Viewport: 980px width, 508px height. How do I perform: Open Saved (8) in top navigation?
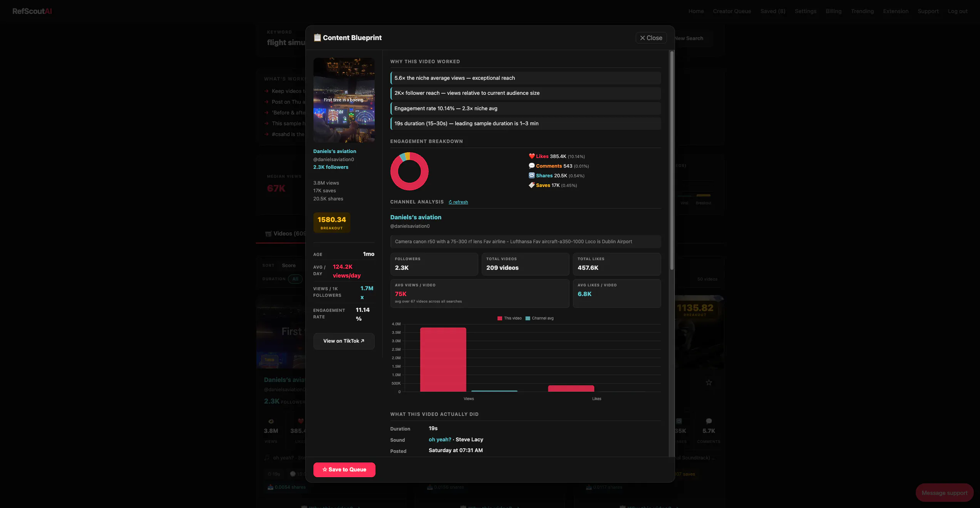(x=773, y=11)
